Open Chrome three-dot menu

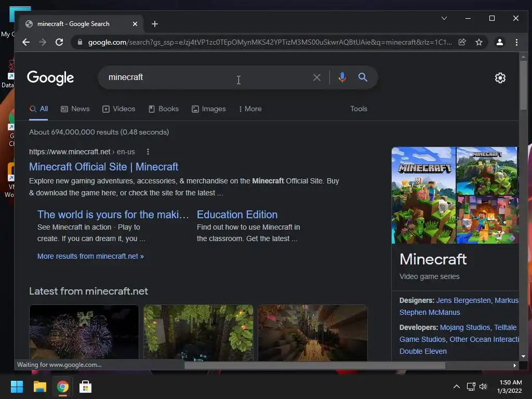tap(516, 42)
